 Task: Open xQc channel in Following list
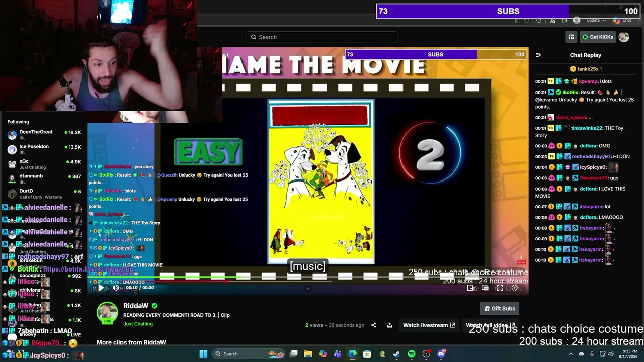(x=44, y=164)
